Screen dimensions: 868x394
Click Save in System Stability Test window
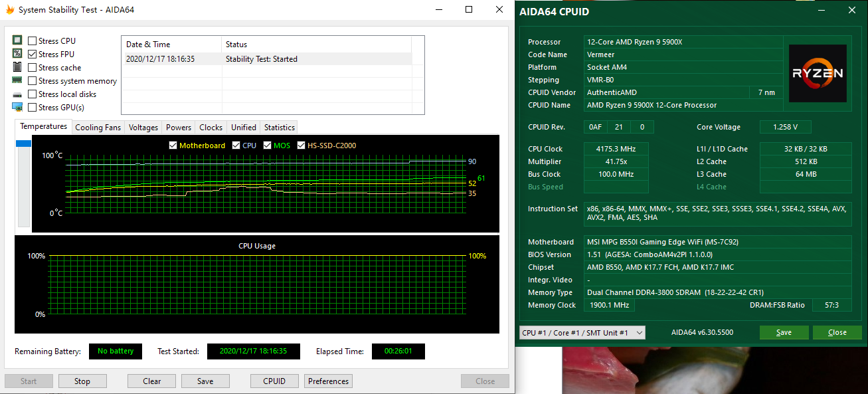pos(205,381)
